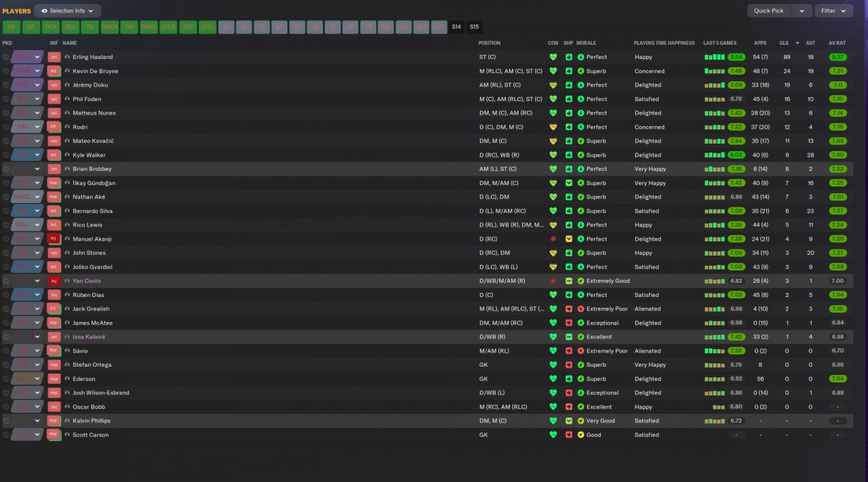Select the GK position slot

pyautogui.click(x=12, y=27)
